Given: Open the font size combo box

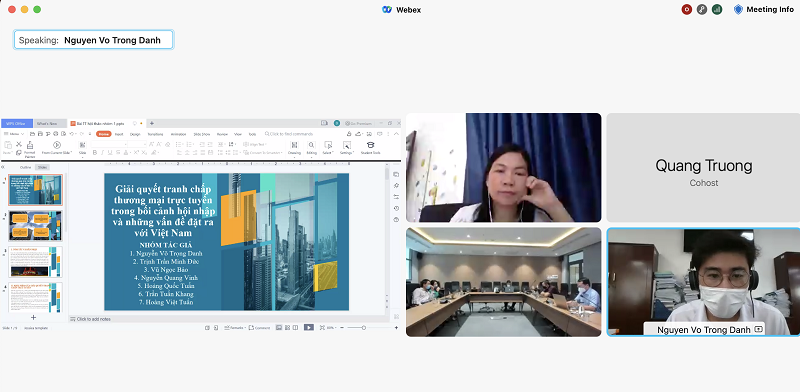Looking at the screenshot, I should (137, 144).
